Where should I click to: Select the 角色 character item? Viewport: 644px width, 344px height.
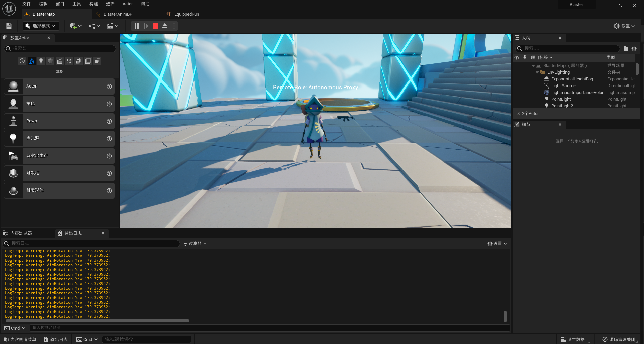59,104
